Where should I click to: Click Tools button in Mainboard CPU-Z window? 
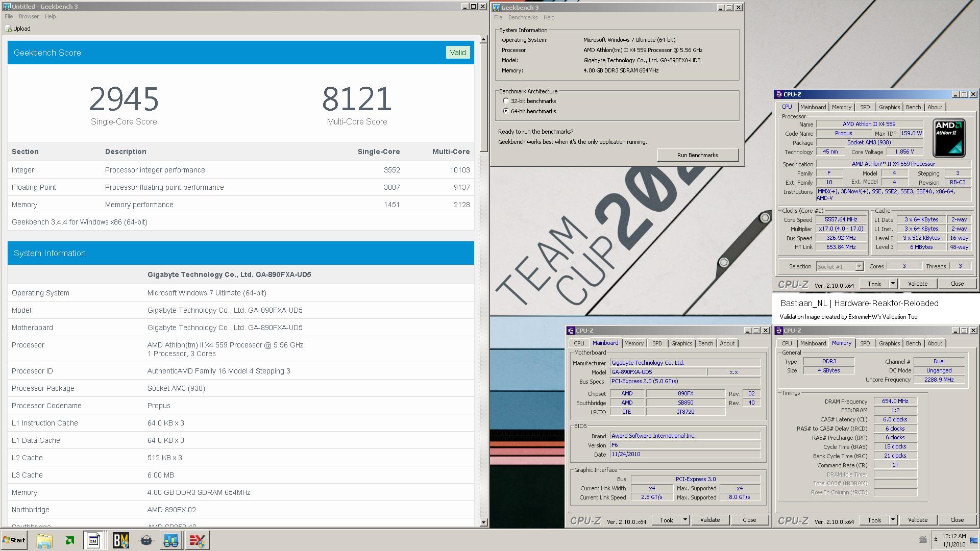[667, 520]
